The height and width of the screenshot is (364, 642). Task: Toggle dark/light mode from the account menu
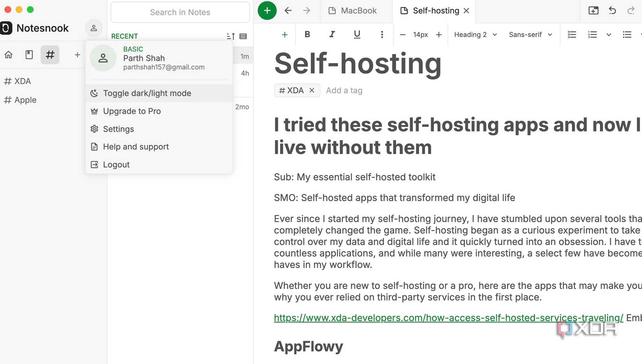tap(147, 93)
